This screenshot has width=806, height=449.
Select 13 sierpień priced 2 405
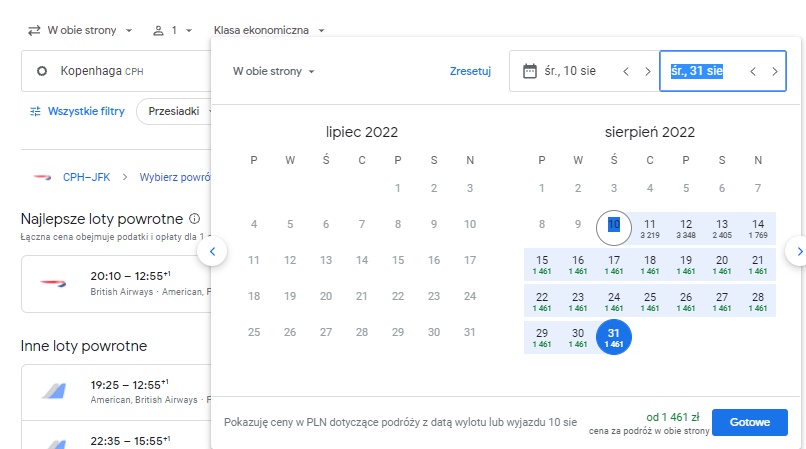coord(722,228)
